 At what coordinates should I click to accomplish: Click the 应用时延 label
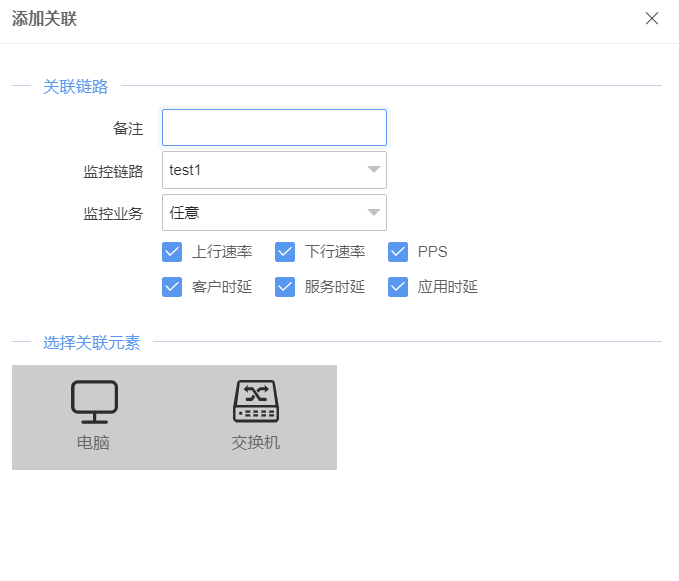pyautogui.click(x=448, y=287)
